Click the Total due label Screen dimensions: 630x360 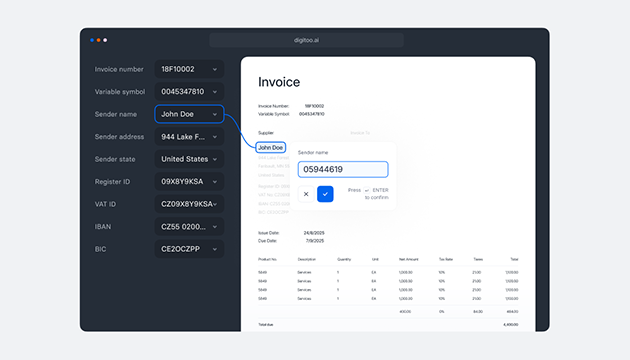[x=266, y=324]
